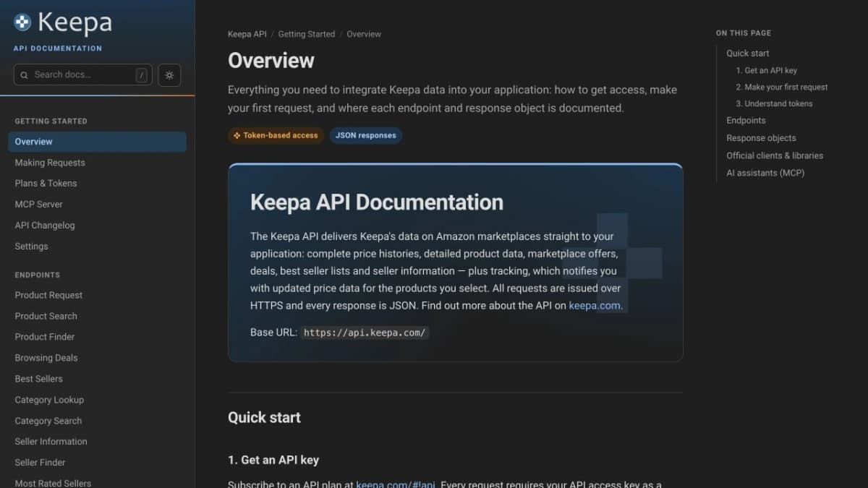Focus the Search docs input field

(82, 74)
